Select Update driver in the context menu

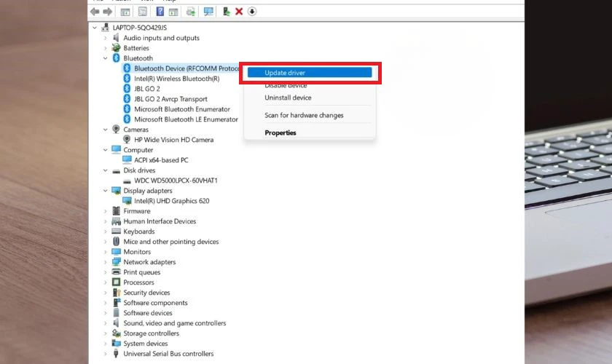pos(310,73)
